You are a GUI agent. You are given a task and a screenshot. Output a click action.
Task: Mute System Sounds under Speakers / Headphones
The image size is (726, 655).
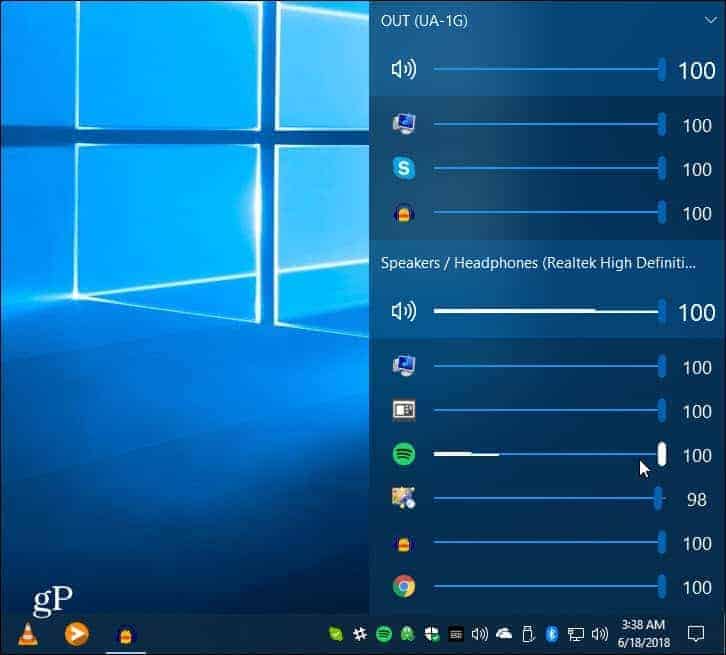[404, 367]
